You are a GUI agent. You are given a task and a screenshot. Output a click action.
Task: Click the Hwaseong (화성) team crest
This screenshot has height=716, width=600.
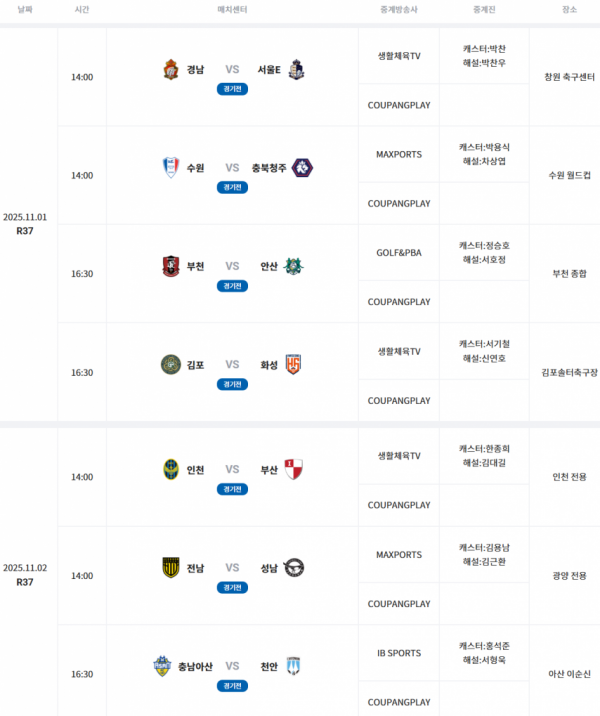click(293, 364)
